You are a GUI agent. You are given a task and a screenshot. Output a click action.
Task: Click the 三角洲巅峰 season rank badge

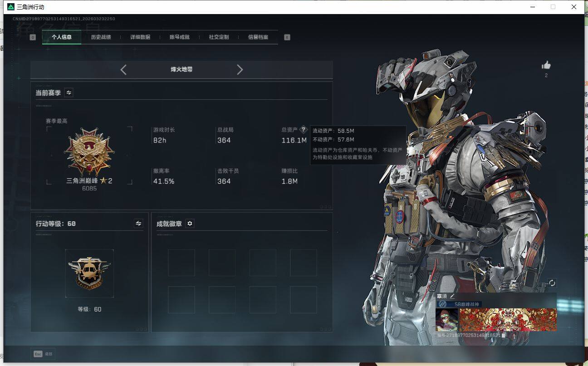(89, 152)
